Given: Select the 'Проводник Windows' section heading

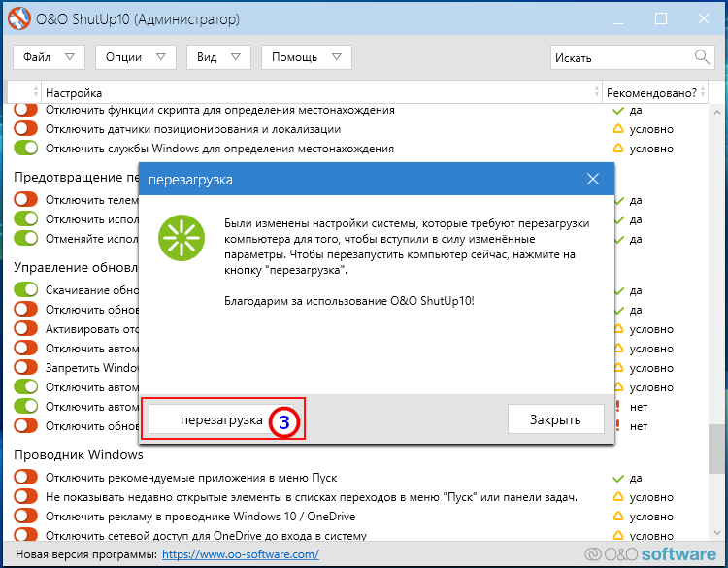Looking at the screenshot, I should (79, 454).
